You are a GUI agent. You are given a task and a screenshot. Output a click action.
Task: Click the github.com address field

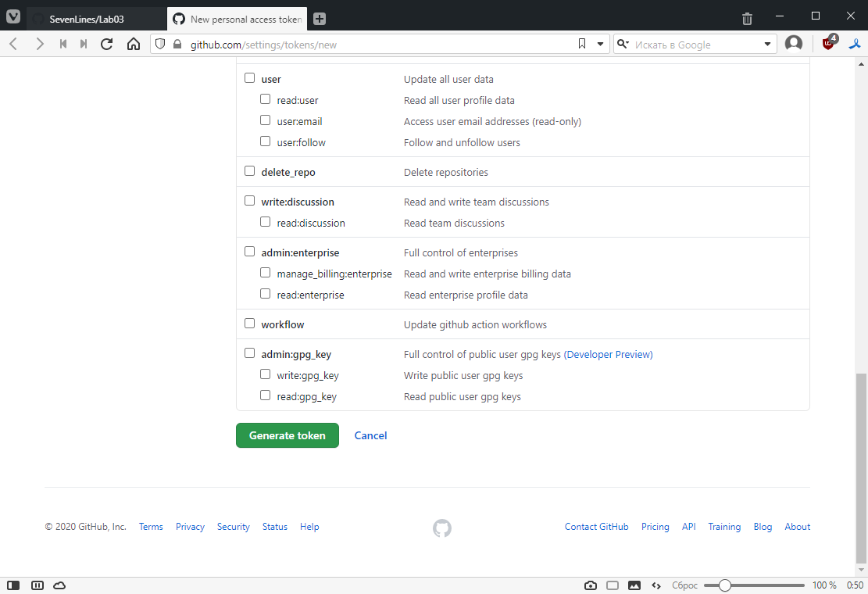(379, 45)
